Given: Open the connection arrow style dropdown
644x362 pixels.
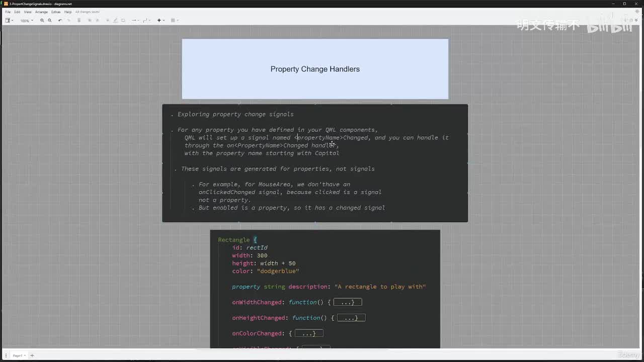Looking at the screenshot, I should click(135, 21).
